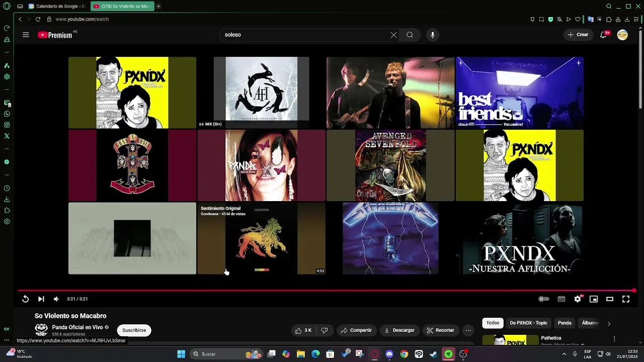Screen dimensions: 644x362
Task: Click the address bar URL
Action: pos(82,19)
